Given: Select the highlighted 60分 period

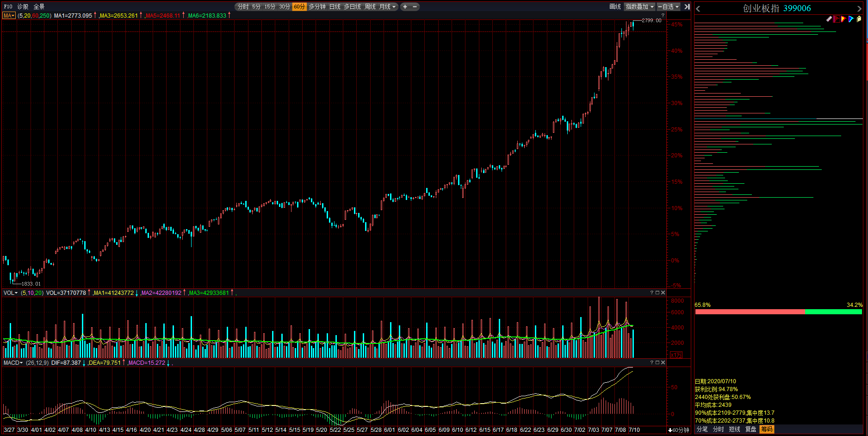Looking at the screenshot, I should (299, 7).
